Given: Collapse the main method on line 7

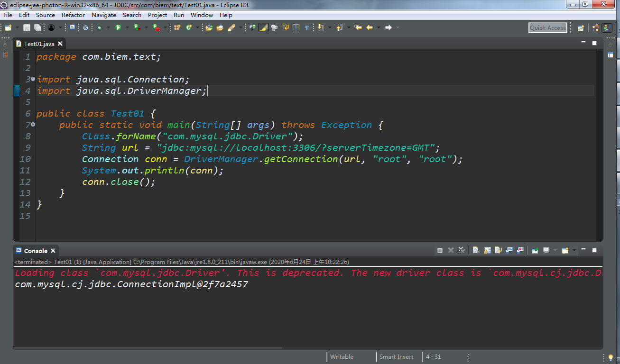Looking at the screenshot, I should pos(33,124).
